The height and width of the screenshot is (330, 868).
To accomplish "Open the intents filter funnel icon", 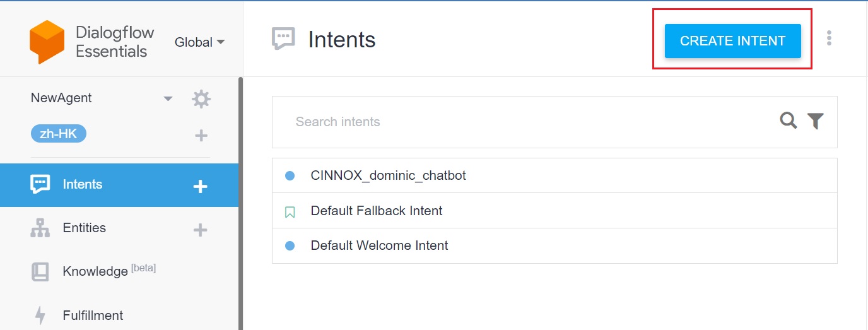I will coord(816,121).
